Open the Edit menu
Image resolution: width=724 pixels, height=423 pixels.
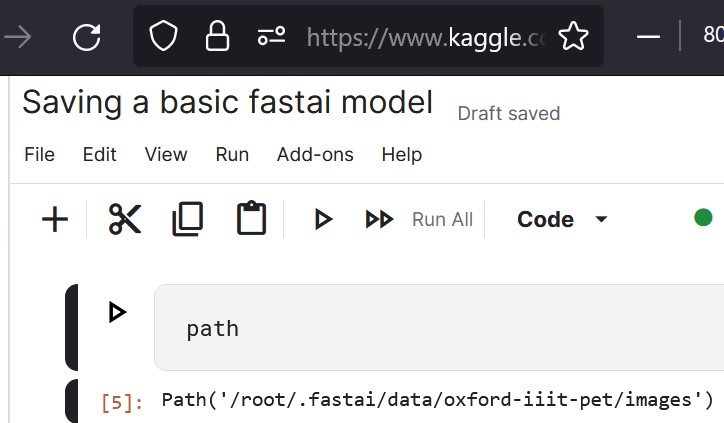point(99,154)
